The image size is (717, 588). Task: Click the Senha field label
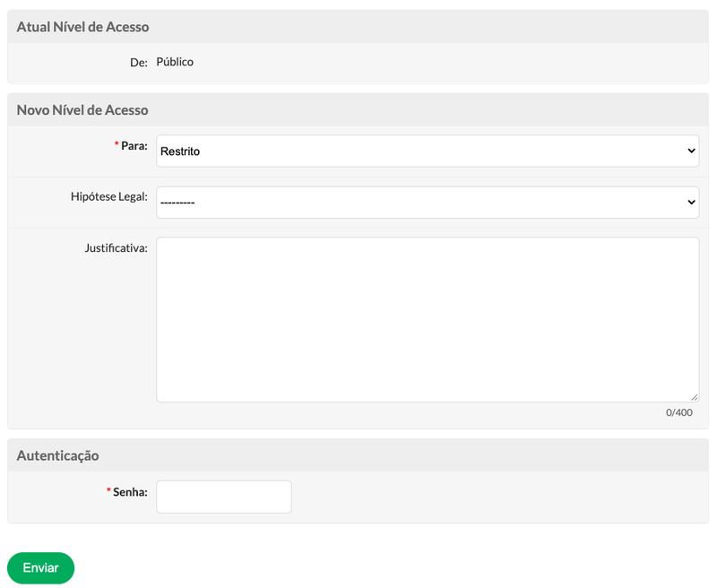click(130, 492)
